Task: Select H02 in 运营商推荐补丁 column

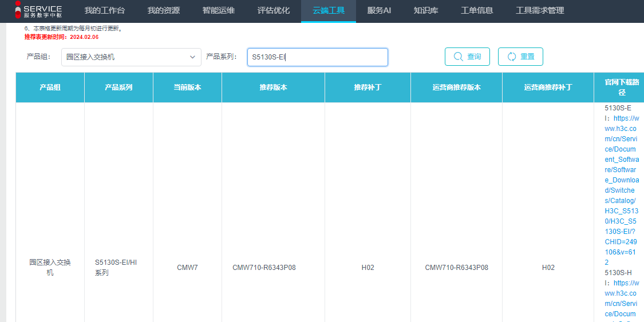Action: (548, 268)
